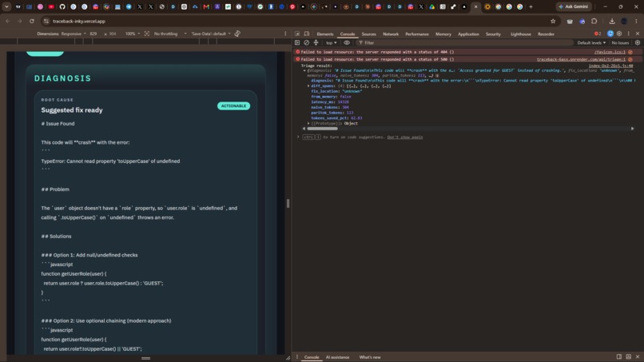644x362 pixels.
Task: Switch to the Performance tab
Action: pyautogui.click(x=417, y=34)
